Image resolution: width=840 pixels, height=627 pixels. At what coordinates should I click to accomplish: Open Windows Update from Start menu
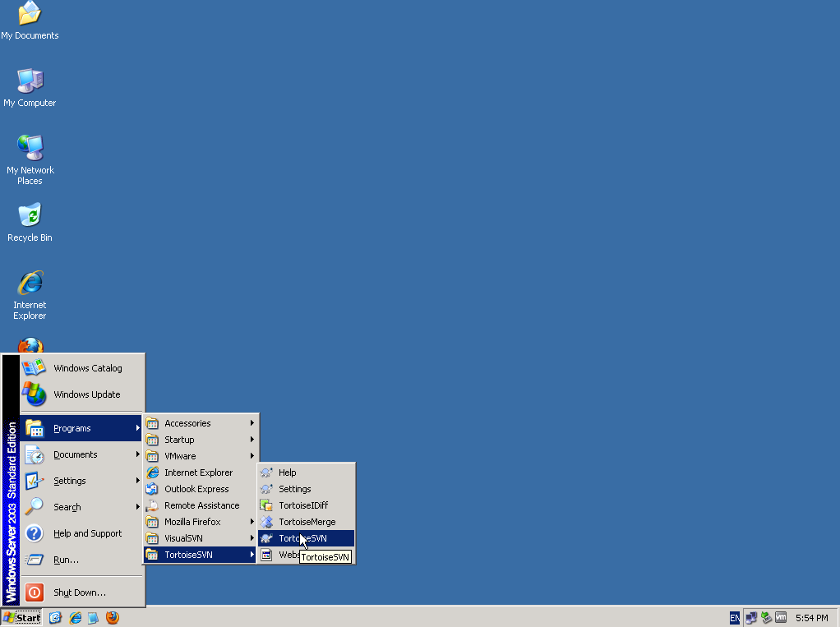[x=82, y=394]
